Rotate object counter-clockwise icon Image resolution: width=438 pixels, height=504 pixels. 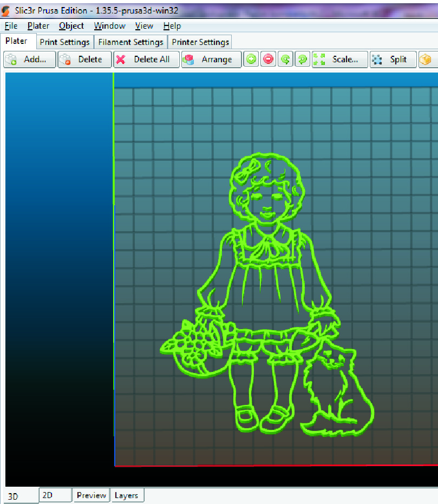point(285,60)
